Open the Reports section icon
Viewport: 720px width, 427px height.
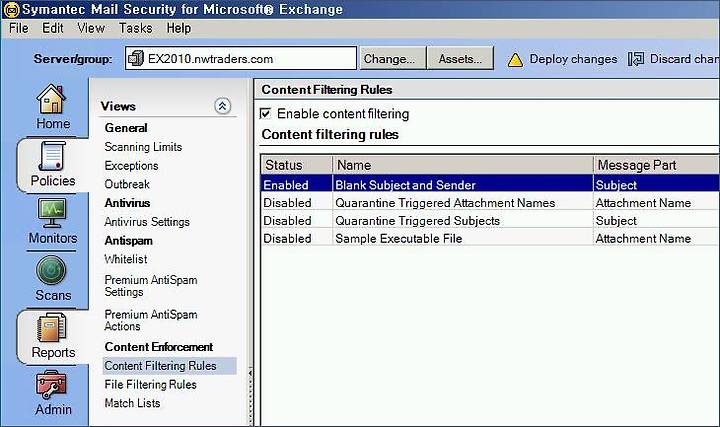(51, 327)
